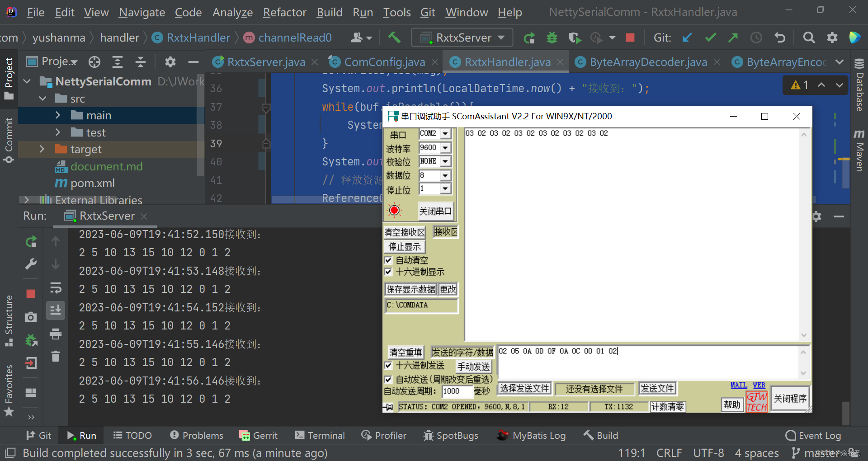Click 选择发送文件 choose file button
The width and height of the screenshot is (868, 461).
[x=524, y=389]
